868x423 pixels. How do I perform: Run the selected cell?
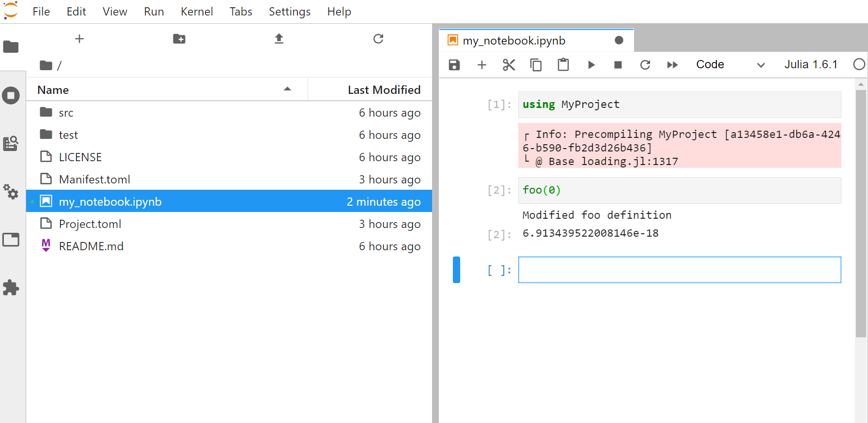(591, 65)
